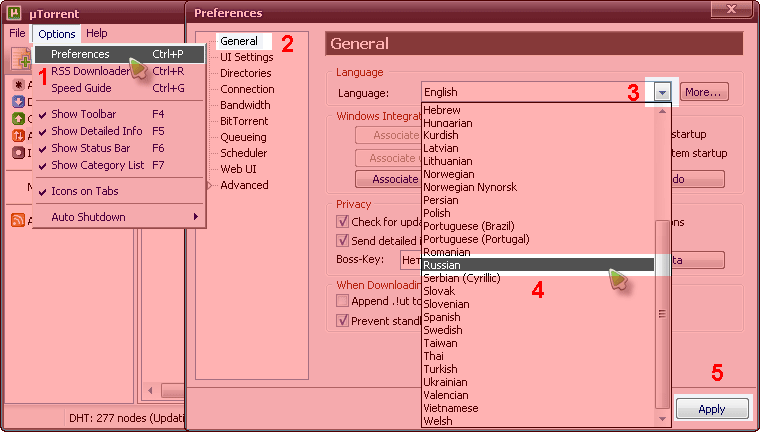
Task: Select General in the preferences tree
Action: (238, 41)
